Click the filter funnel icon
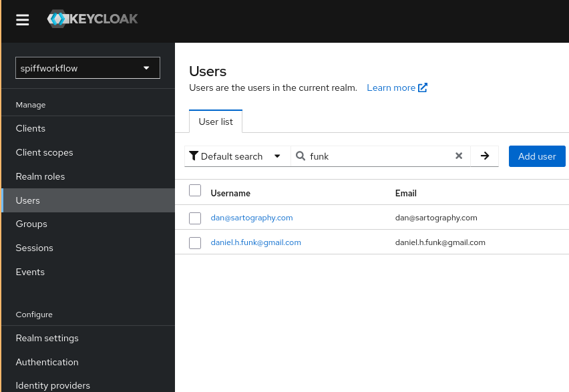 pyautogui.click(x=194, y=156)
